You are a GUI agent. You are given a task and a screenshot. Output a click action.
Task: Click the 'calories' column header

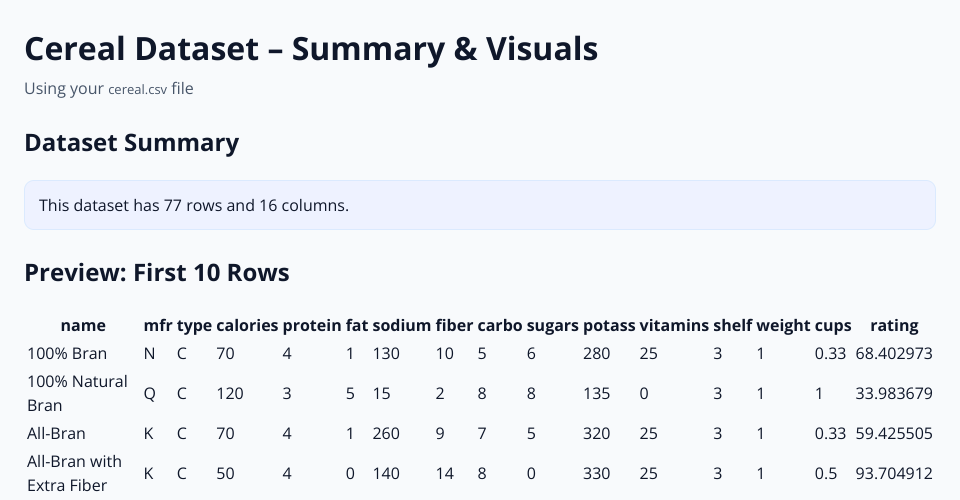coord(247,325)
